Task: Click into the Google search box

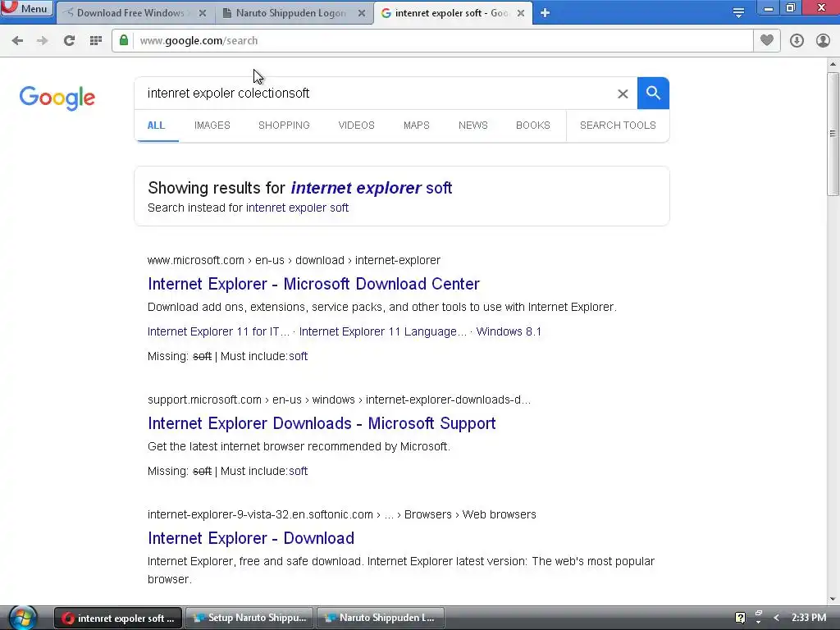Action: pos(375,94)
